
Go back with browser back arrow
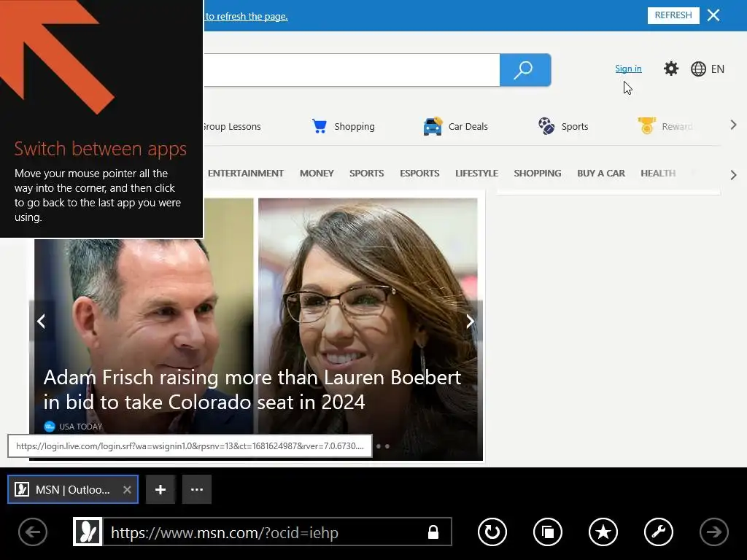[x=33, y=532]
